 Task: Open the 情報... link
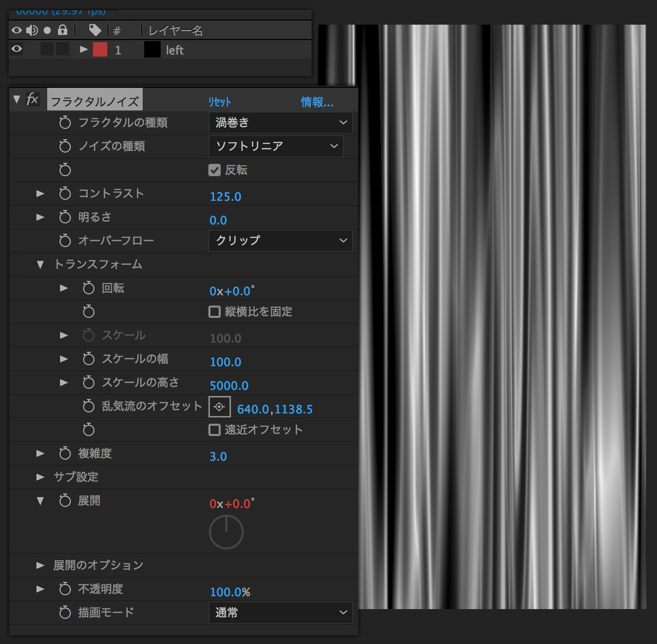[x=317, y=102]
